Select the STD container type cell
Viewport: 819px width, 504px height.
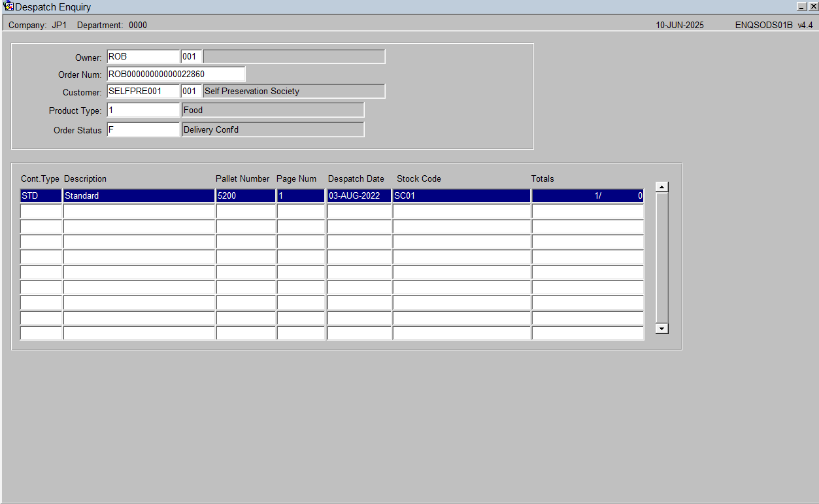(41, 195)
